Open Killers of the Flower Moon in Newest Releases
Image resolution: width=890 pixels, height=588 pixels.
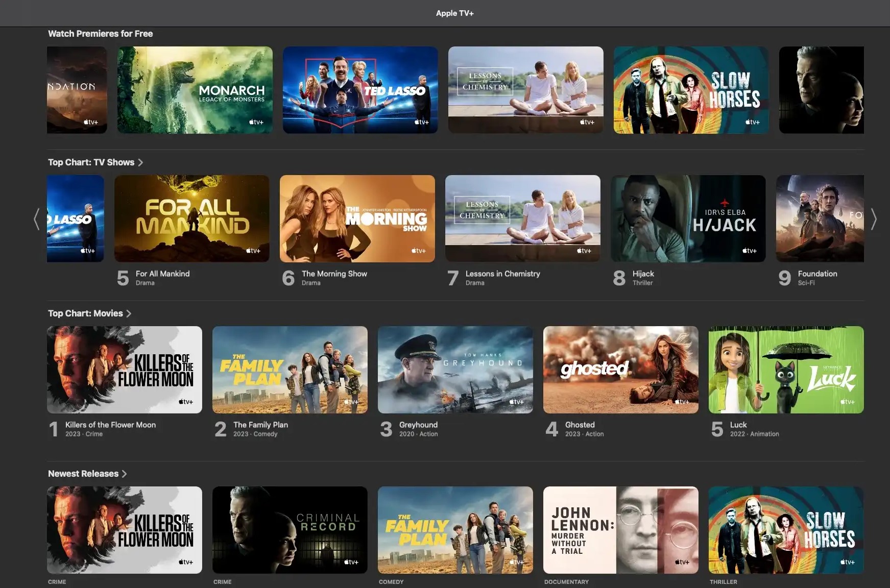coord(125,530)
